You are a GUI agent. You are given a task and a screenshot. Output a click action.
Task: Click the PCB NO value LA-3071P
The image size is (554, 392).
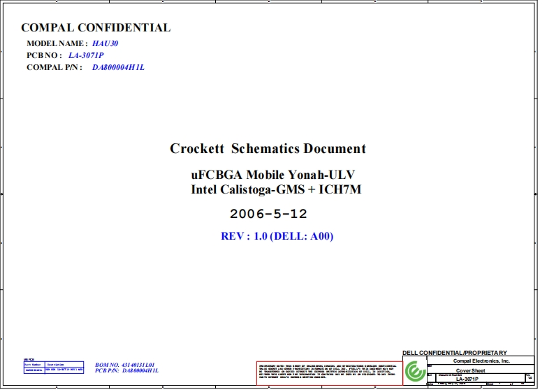coord(86,55)
